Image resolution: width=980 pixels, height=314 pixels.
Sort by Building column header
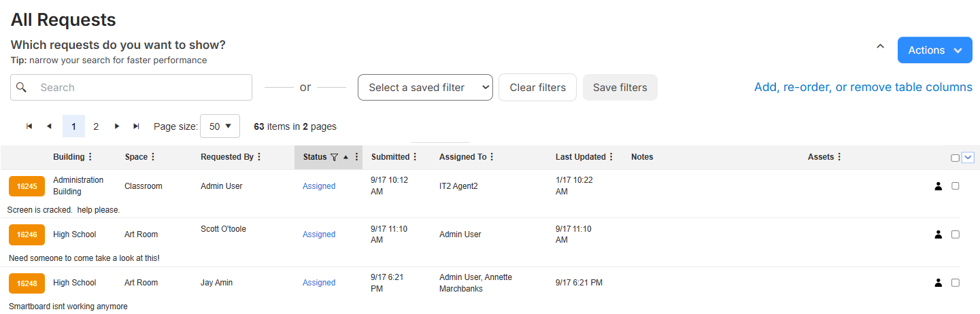click(69, 157)
